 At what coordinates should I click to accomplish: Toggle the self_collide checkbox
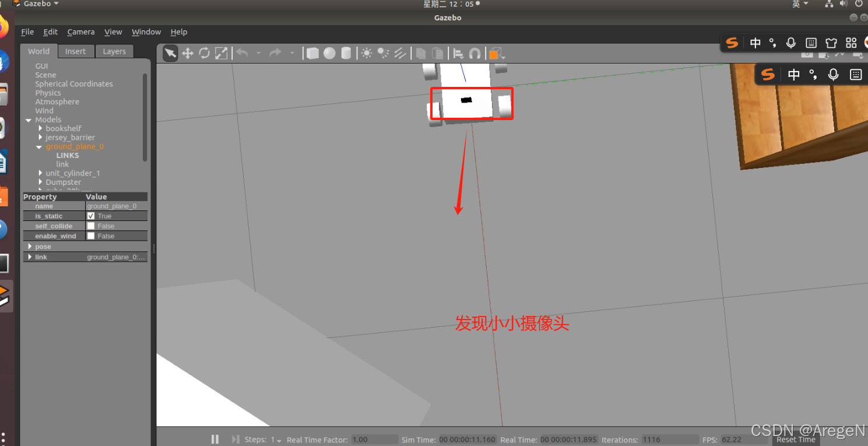91,226
